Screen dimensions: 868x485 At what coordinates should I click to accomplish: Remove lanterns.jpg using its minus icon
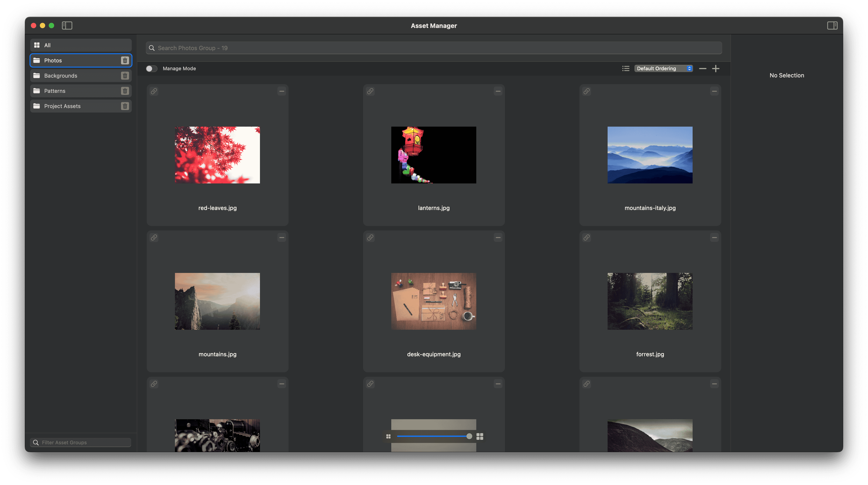[498, 91]
